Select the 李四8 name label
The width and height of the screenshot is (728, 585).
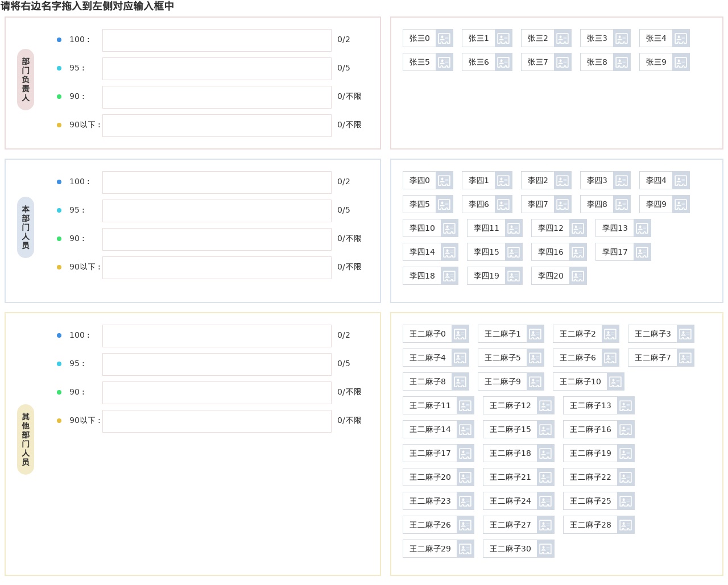(x=597, y=205)
